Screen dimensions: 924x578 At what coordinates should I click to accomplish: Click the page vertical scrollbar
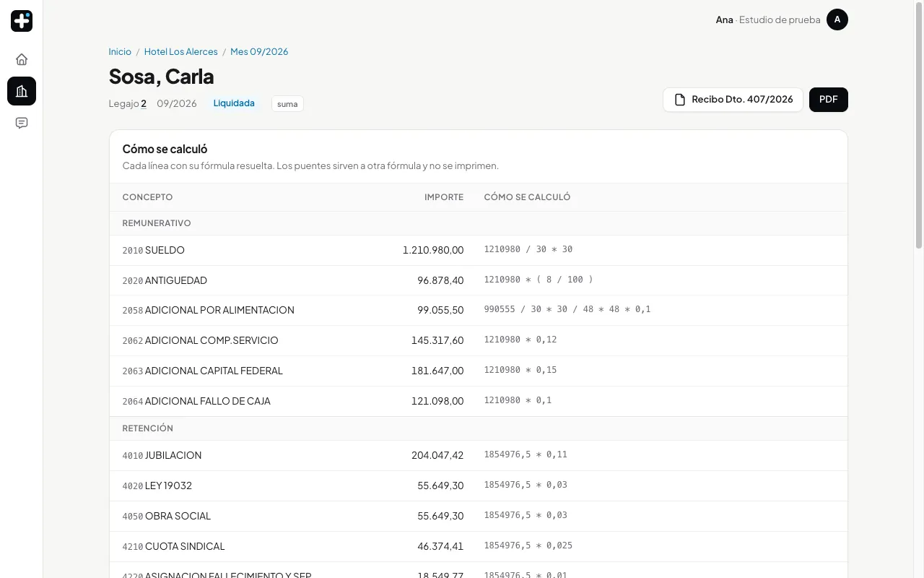(x=919, y=126)
